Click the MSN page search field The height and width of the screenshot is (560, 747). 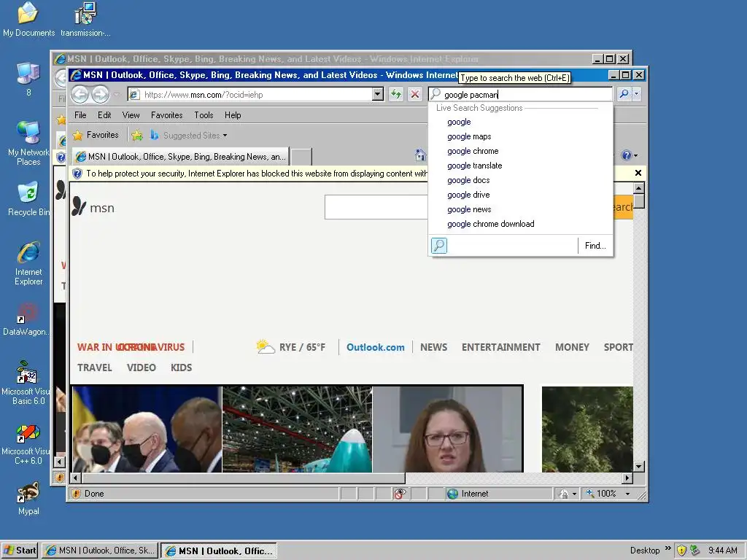[376, 207]
